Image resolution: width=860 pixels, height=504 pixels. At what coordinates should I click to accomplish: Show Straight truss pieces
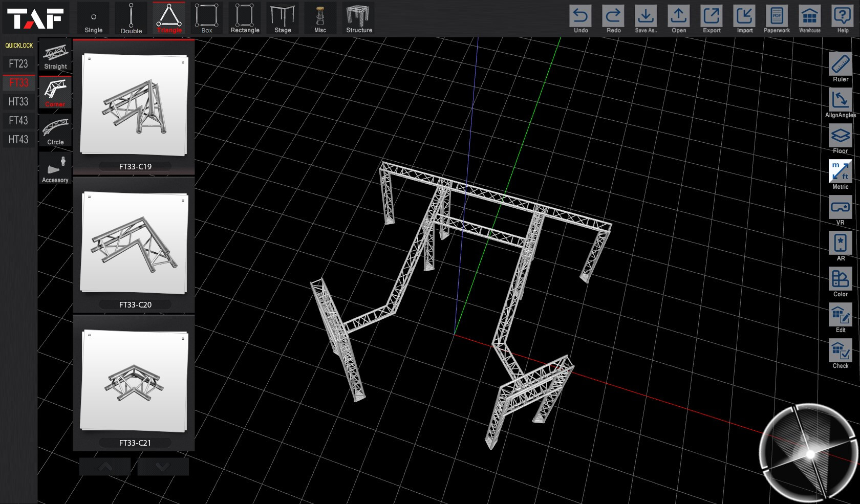pyautogui.click(x=55, y=55)
